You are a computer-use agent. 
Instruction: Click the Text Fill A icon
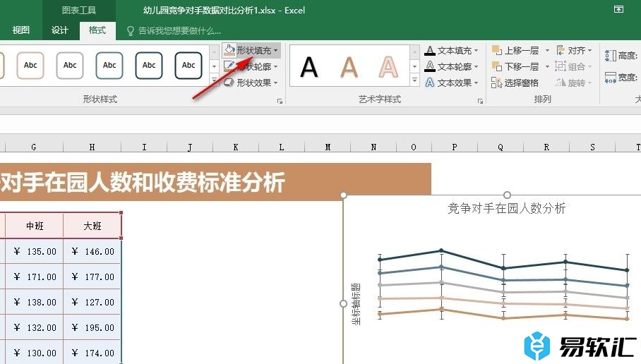430,50
